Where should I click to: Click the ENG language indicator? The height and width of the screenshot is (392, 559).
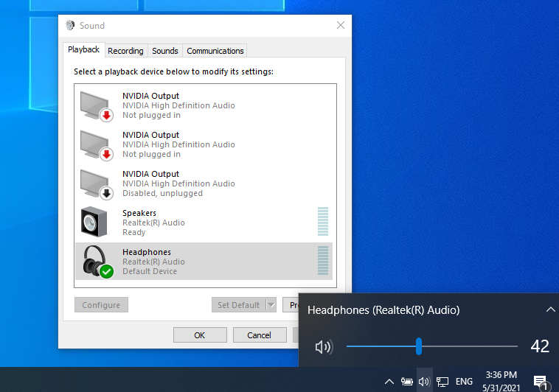[x=464, y=382]
